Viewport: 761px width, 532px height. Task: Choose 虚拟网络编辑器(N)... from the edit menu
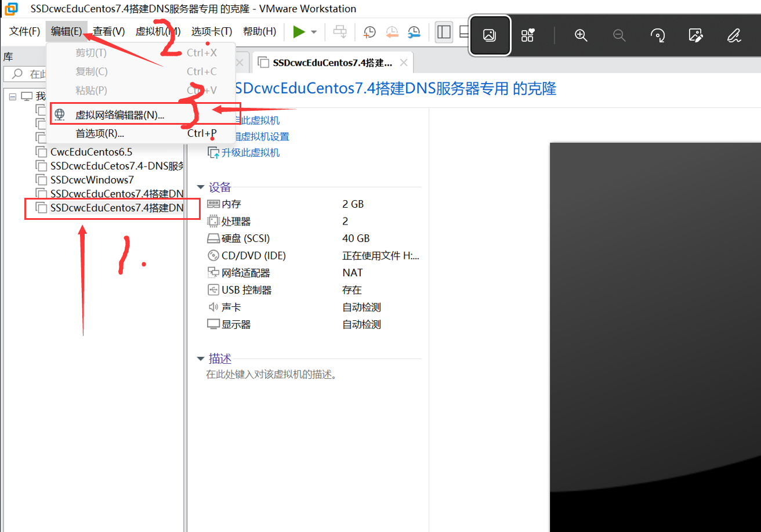141,114
